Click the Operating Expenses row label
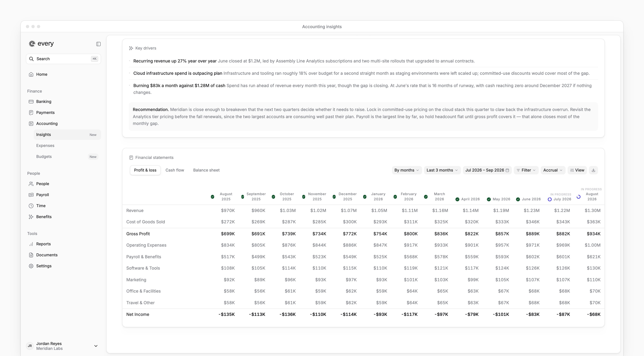 146,245
